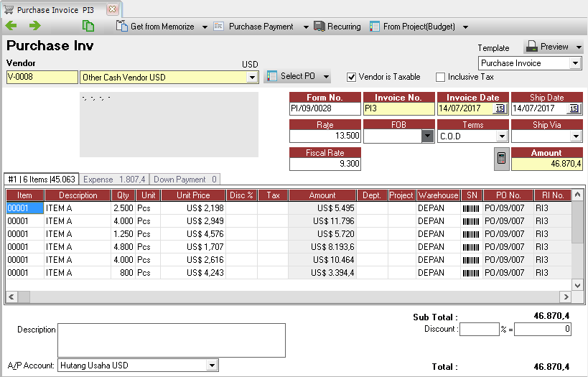Expand From Project(Budget) dropdown arrow
The width and height of the screenshot is (588, 377).
click(465, 27)
